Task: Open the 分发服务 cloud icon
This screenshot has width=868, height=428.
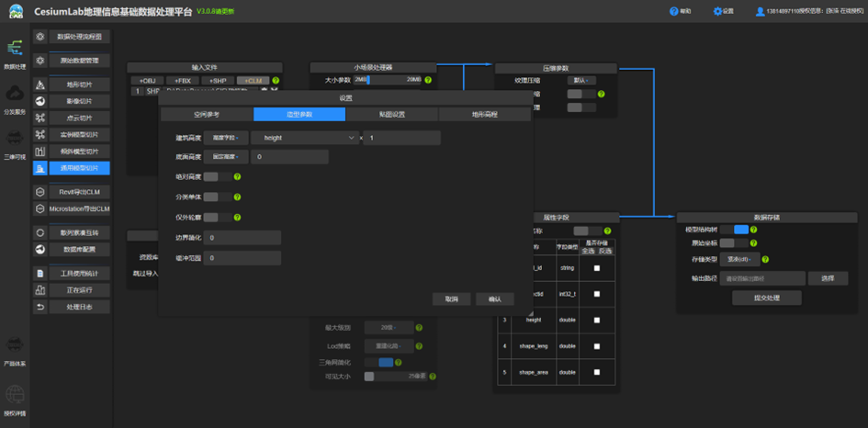Action: [x=15, y=94]
